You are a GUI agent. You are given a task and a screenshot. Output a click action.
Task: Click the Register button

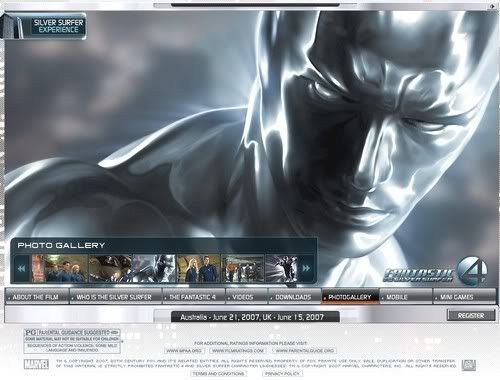(471, 315)
